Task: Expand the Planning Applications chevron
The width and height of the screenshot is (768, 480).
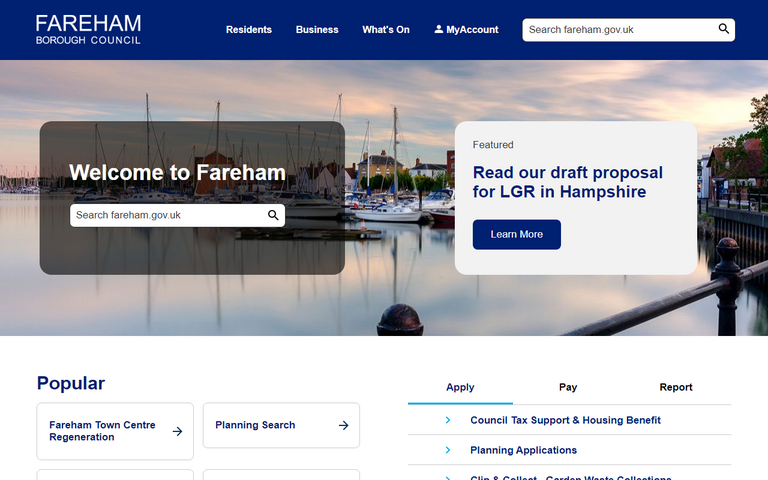Action: (448, 450)
